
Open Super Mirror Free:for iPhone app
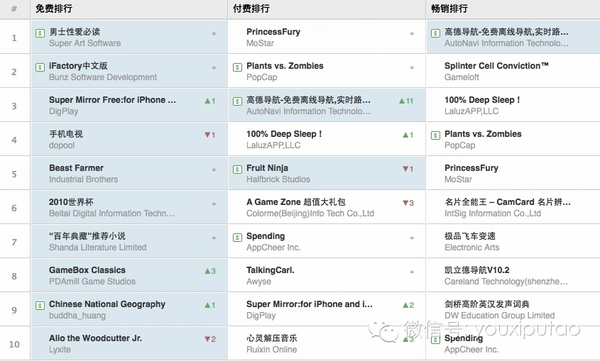pyautogui.click(x=112, y=100)
